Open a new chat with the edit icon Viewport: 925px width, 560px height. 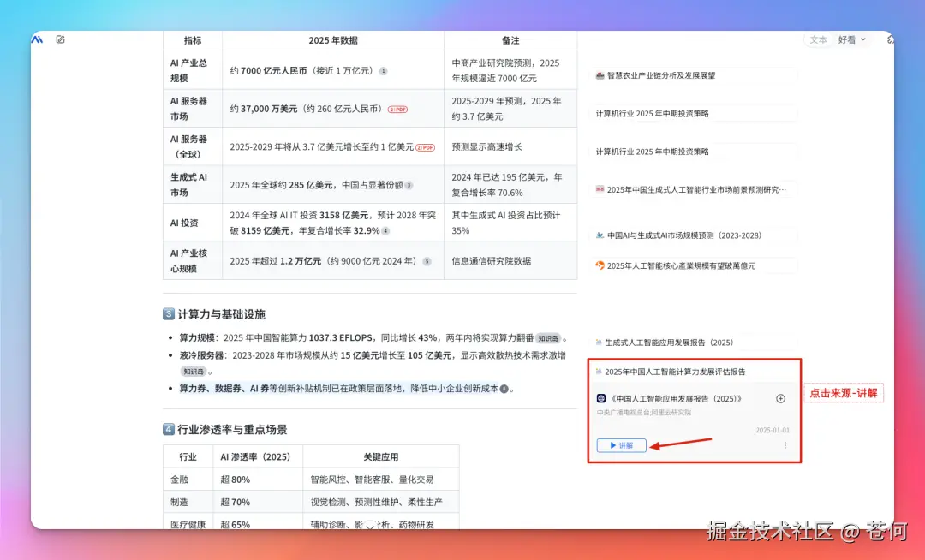[x=60, y=39]
